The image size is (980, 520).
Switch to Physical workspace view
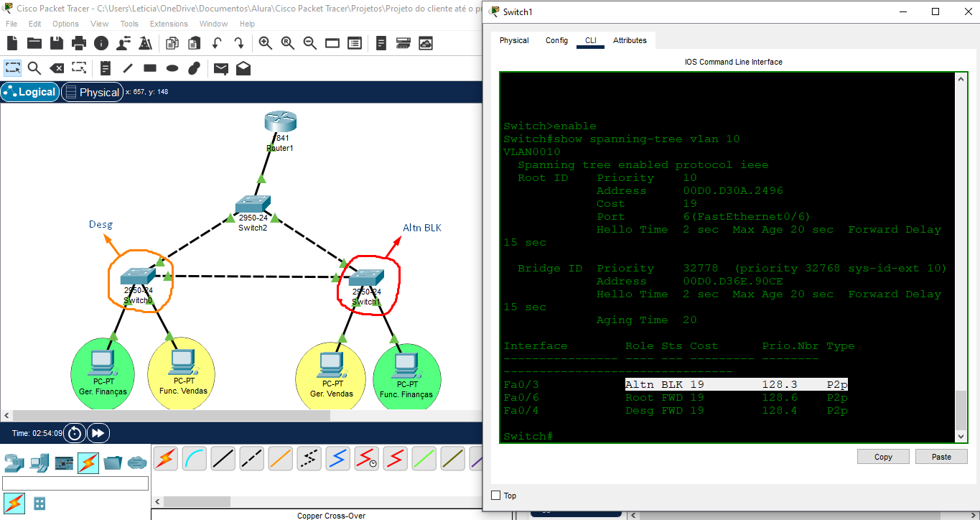tap(92, 92)
